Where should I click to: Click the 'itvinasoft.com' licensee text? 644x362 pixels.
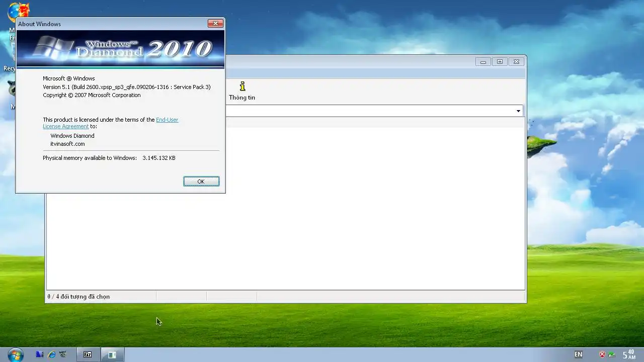67,144
